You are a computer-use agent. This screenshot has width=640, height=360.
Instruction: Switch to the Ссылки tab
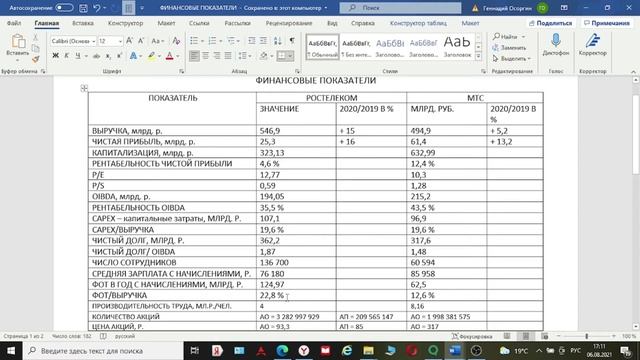(x=199, y=23)
